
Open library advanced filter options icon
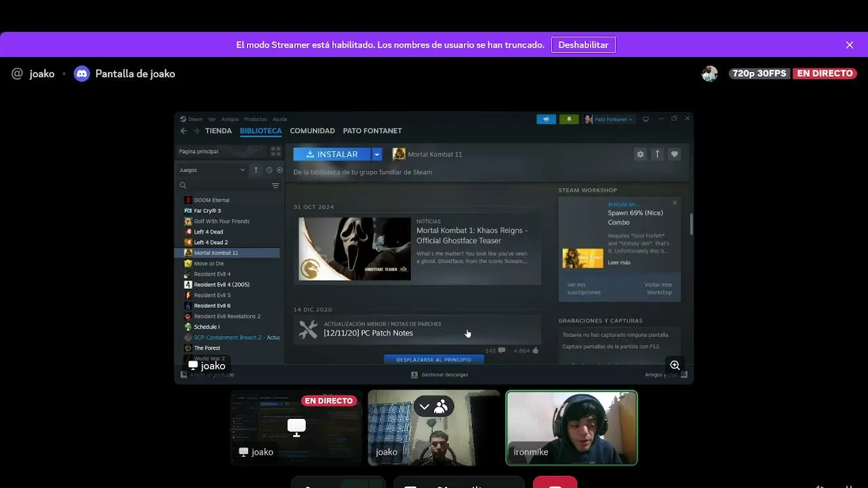[275, 186]
